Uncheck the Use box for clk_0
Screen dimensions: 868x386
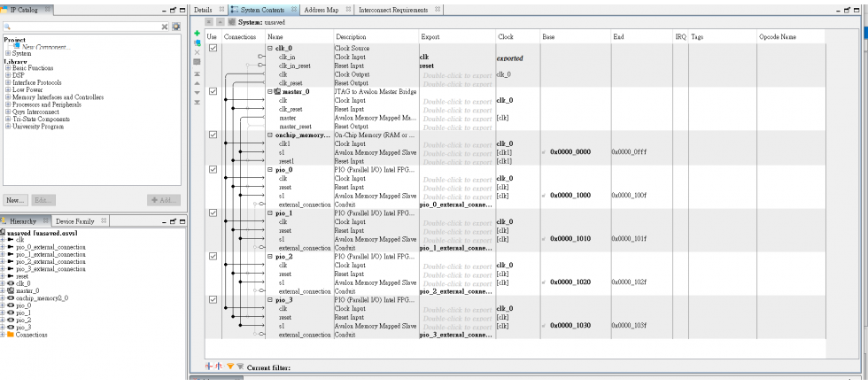pos(212,48)
